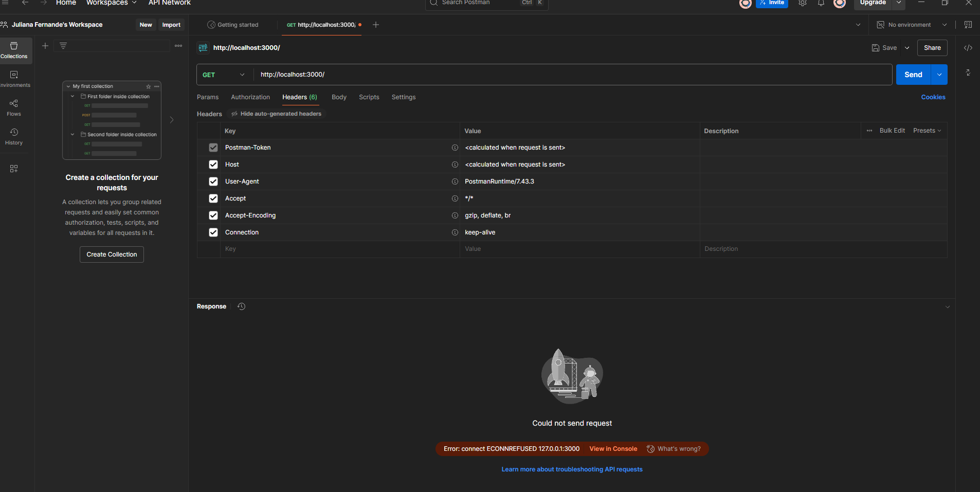Create a new collection with plus icon
Viewport: 980px width, 492px height.
45,46
